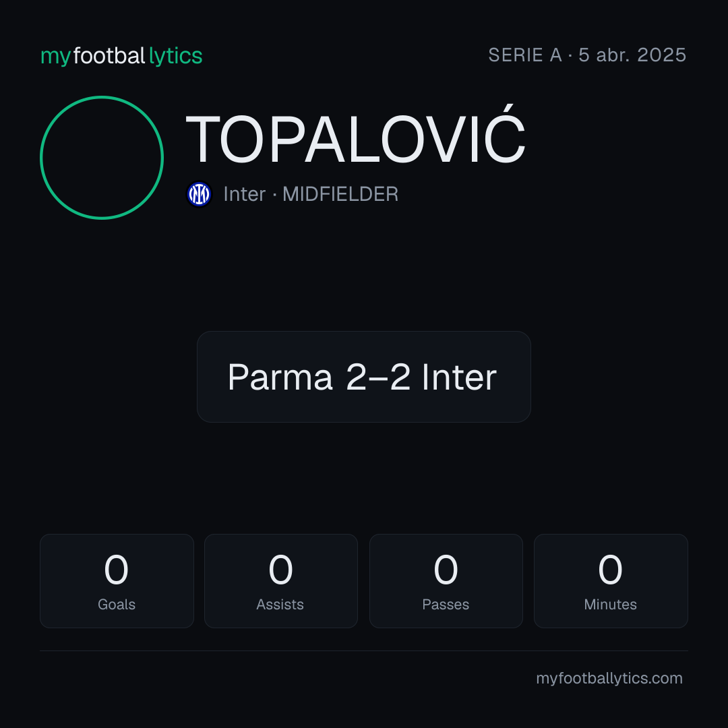
Task: Visit the myfootballytics.com footer link
Action: pyautogui.click(x=609, y=678)
